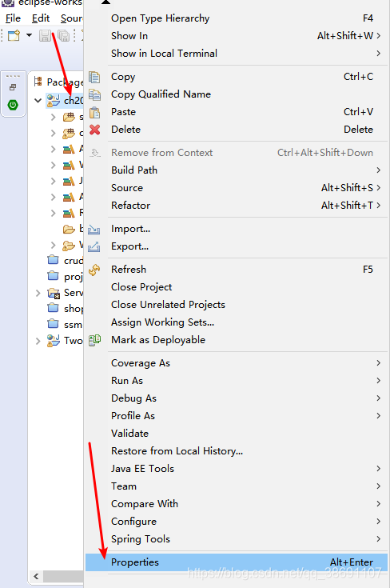Open the Refactor submenu
Viewport: 390px width, 588px height.
237,206
